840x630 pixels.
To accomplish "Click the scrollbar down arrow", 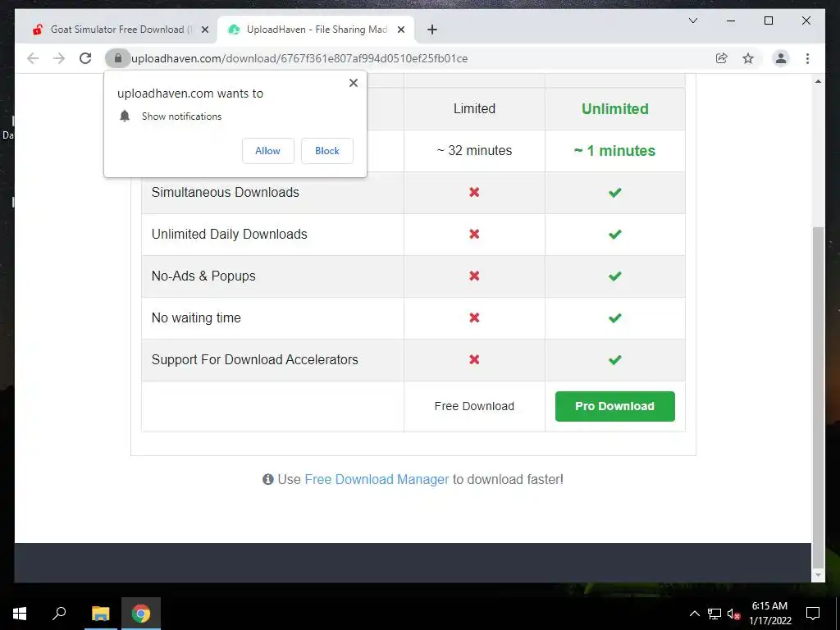I will [x=818, y=575].
